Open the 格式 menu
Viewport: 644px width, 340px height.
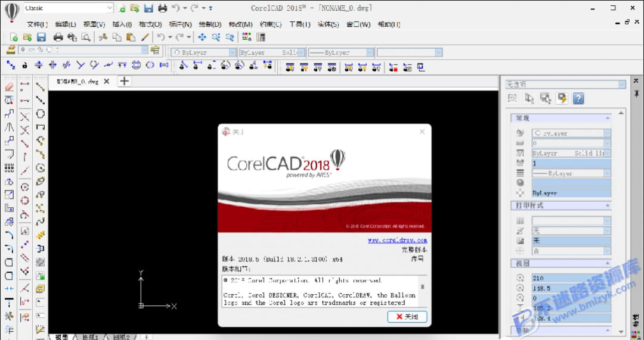click(x=150, y=24)
